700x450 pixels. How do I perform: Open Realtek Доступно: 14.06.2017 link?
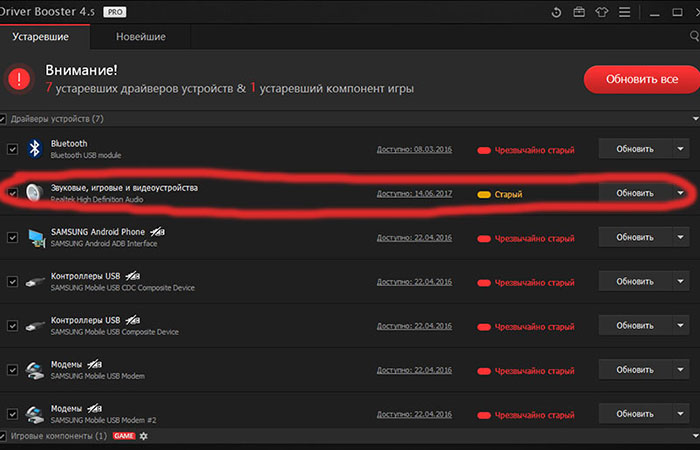[414, 193]
